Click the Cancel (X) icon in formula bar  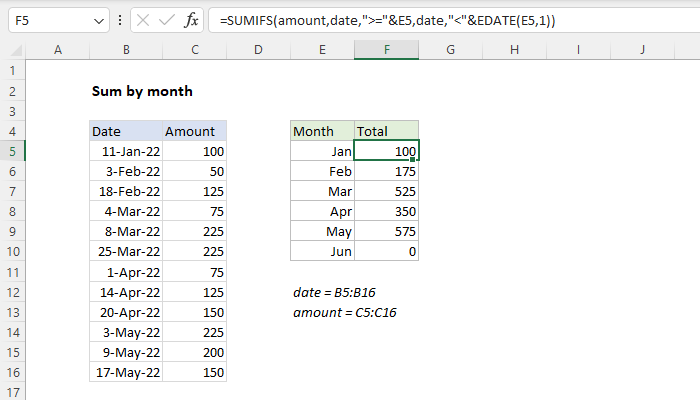click(x=143, y=20)
